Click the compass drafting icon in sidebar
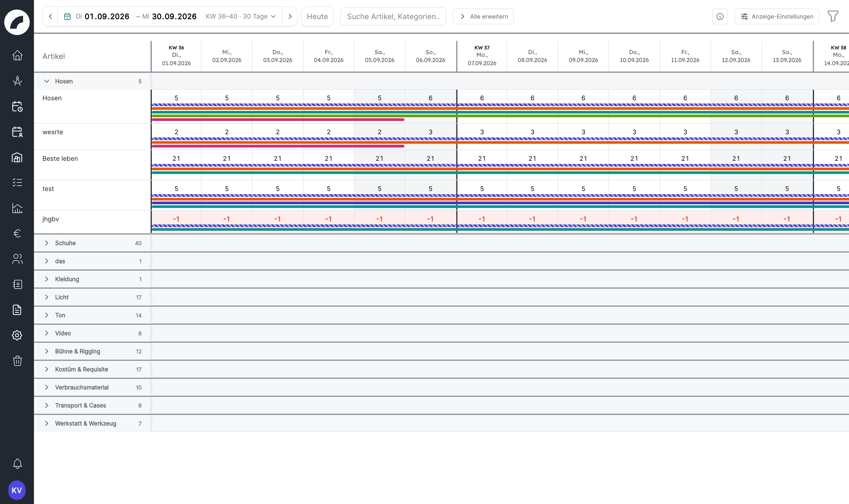The image size is (849, 504). click(17, 81)
